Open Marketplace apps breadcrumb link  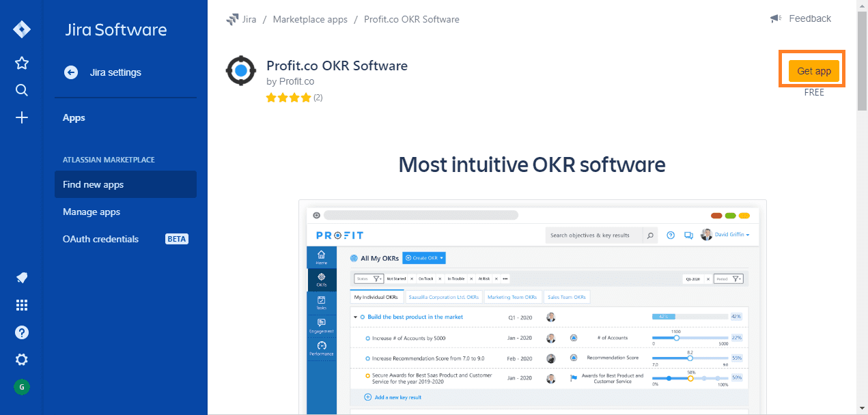click(x=310, y=19)
